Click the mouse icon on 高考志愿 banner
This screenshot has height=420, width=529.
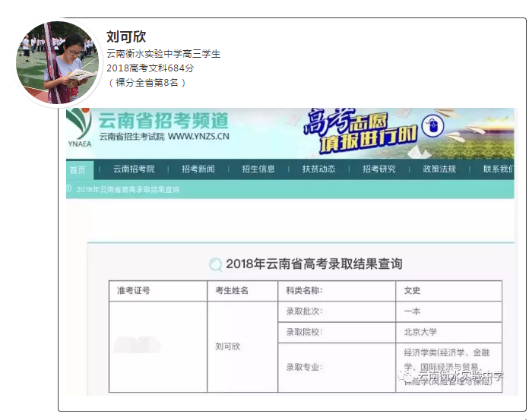coord(433,126)
